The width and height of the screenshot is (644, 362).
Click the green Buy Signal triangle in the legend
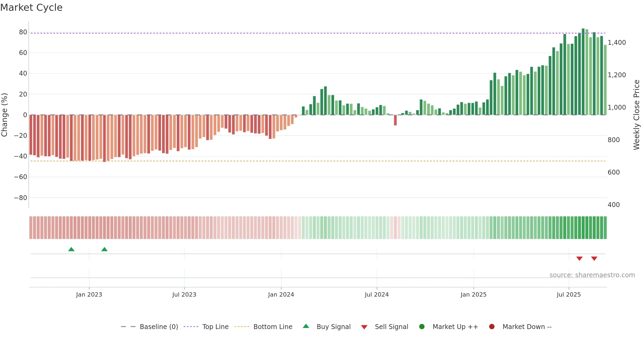306,326
